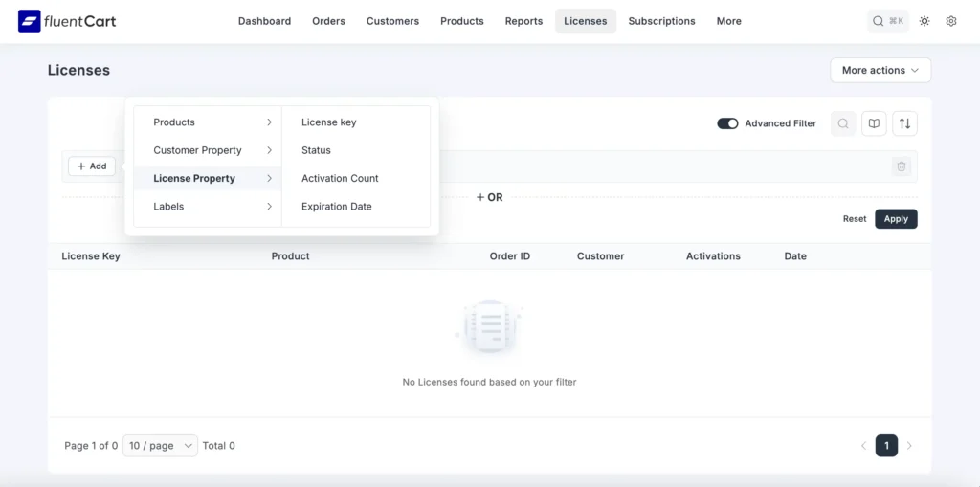Click the search magnifier icon beside Advanced Filter
The image size is (980, 487).
843,123
